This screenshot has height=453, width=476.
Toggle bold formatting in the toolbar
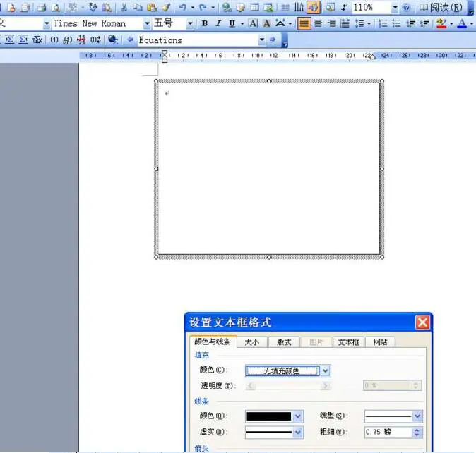click(205, 24)
